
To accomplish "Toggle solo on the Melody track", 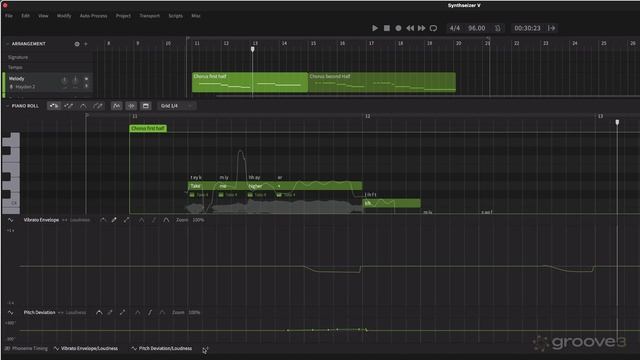I will coord(86,86).
